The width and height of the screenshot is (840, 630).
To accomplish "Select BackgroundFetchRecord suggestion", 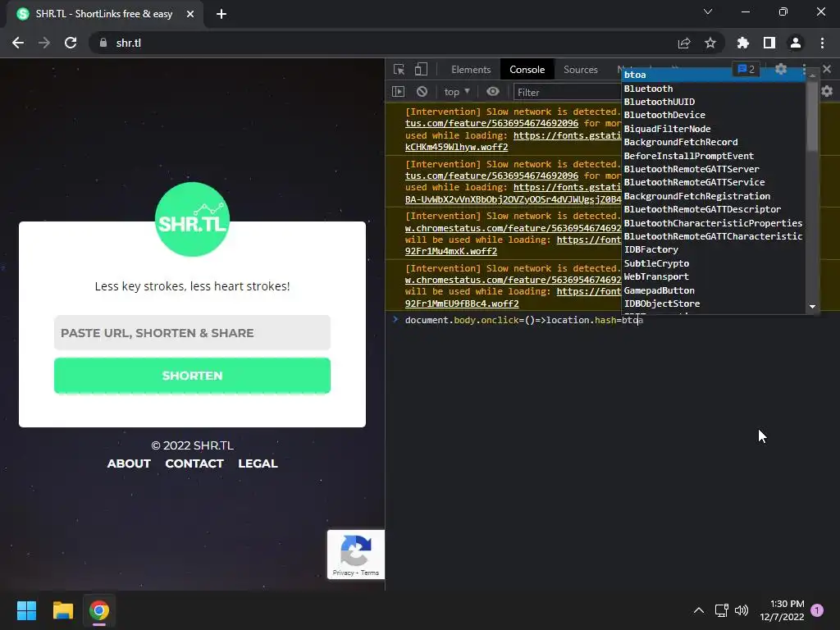I will point(713,142).
